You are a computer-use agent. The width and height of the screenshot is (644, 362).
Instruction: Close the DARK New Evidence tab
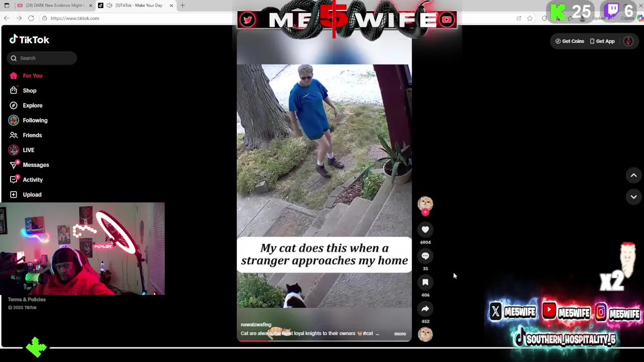(x=91, y=6)
